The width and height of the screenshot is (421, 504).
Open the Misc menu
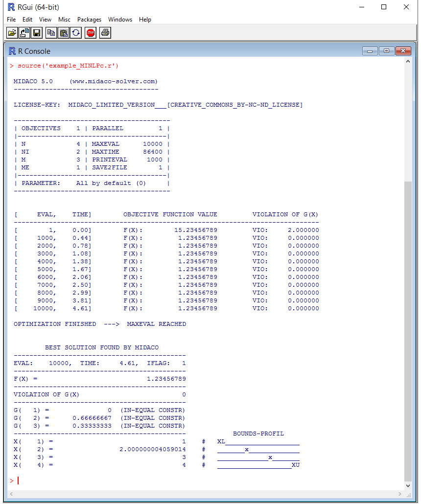(x=64, y=20)
